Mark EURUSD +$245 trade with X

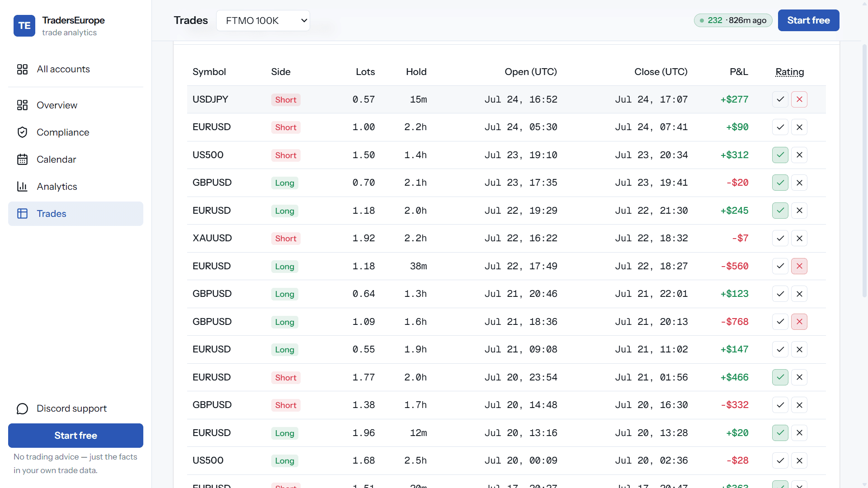[x=799, y=211]
